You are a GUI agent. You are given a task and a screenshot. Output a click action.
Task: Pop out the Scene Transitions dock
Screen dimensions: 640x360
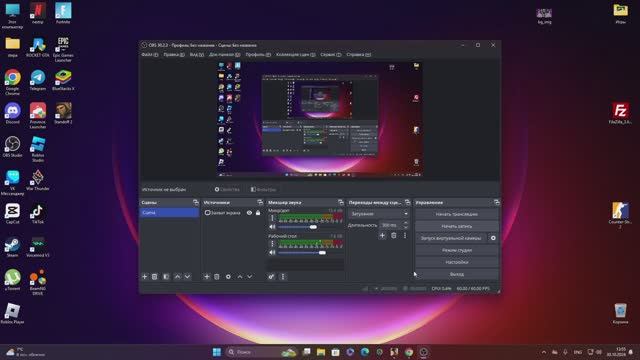407,202
